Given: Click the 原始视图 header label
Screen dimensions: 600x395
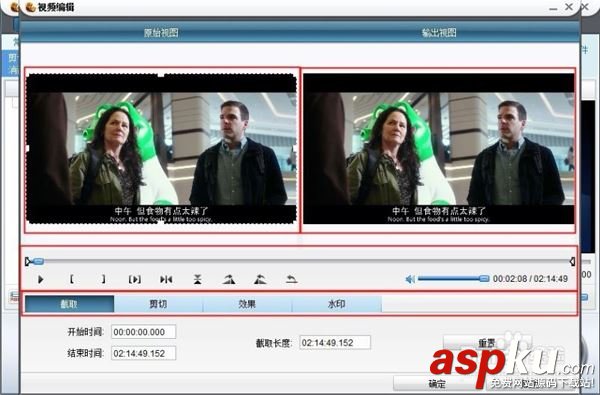Looking at the screenshot, I should pyautogui.click(x=161, y=33).
